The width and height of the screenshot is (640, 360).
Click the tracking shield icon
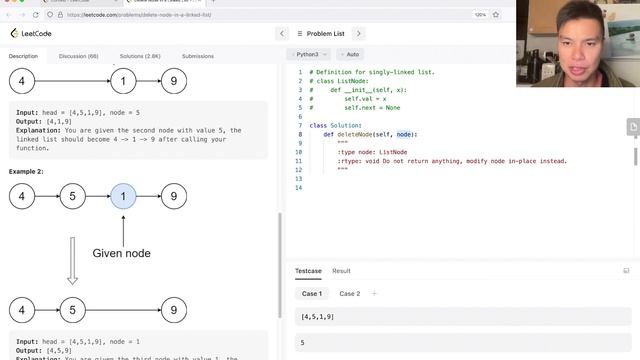click(x=50, y=15)
